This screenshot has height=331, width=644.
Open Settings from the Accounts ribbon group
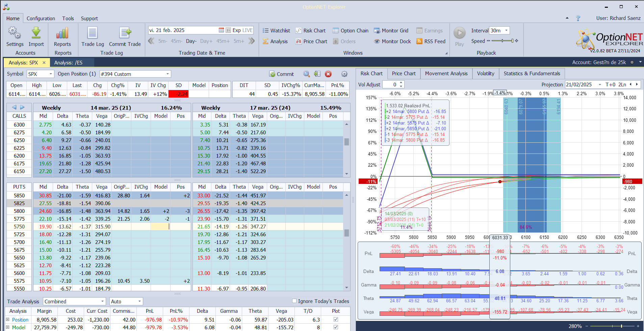pyautogui.click(x=15, y=36)
